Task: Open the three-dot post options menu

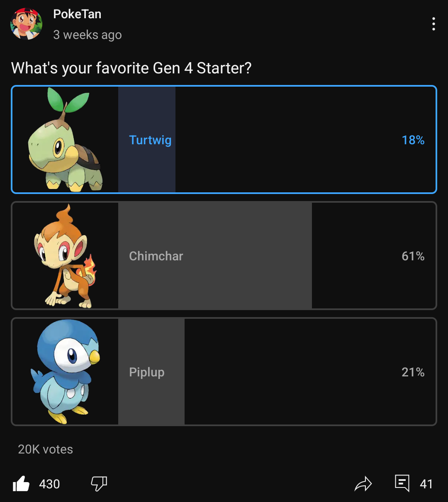Action: pos(433,24)
